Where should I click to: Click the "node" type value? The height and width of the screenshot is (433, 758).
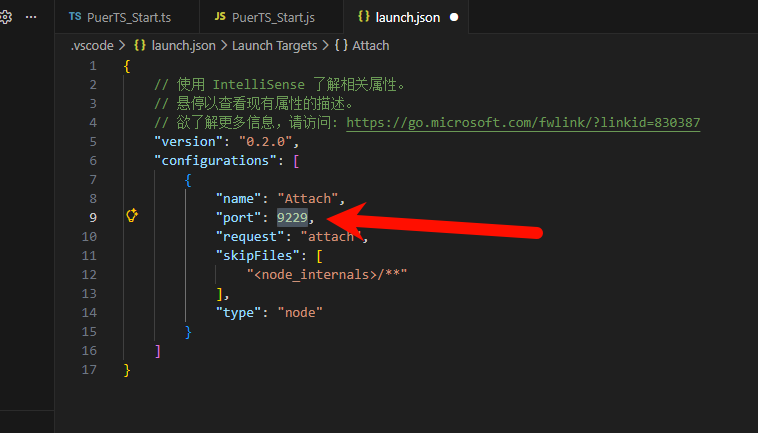tap(299, 312)
